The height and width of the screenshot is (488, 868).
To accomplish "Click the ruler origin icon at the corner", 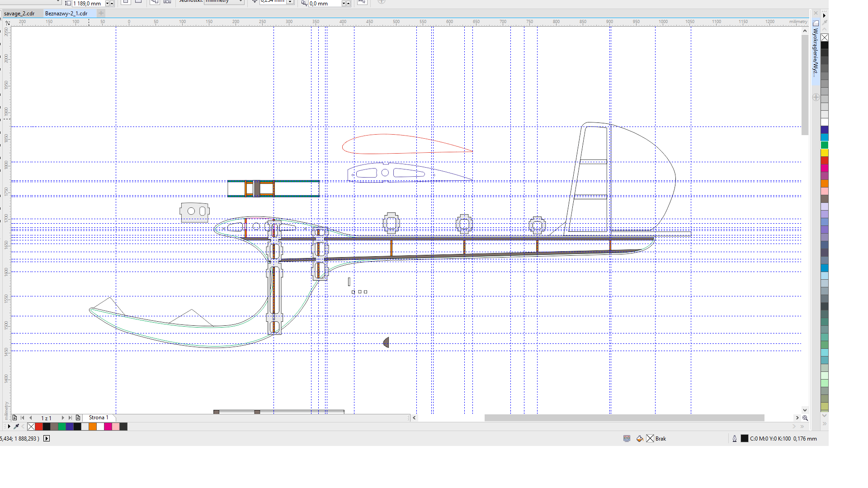I will 7,23.
